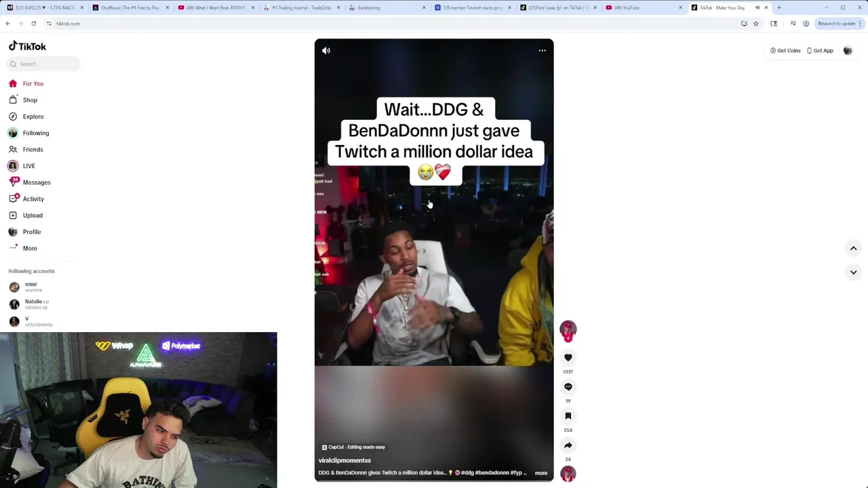The image size is (868, 488).
Task: Bookmark the page with the star icon
Action: tap(755, 24)
